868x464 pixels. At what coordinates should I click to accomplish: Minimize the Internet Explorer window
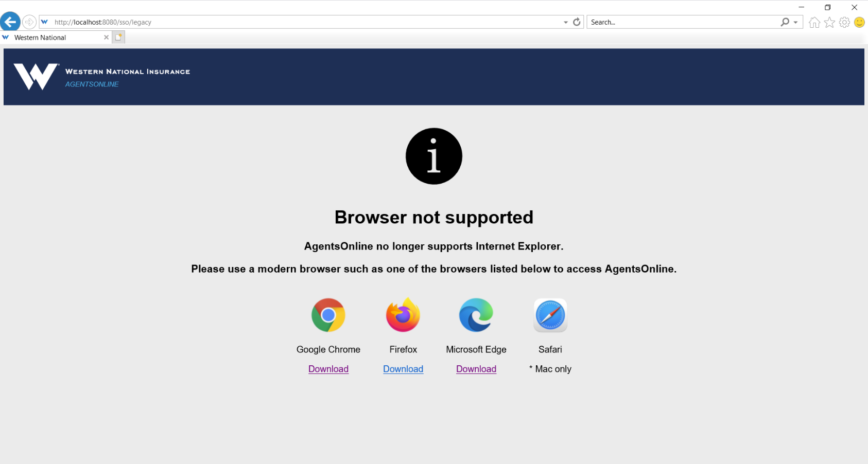point(802,7)
